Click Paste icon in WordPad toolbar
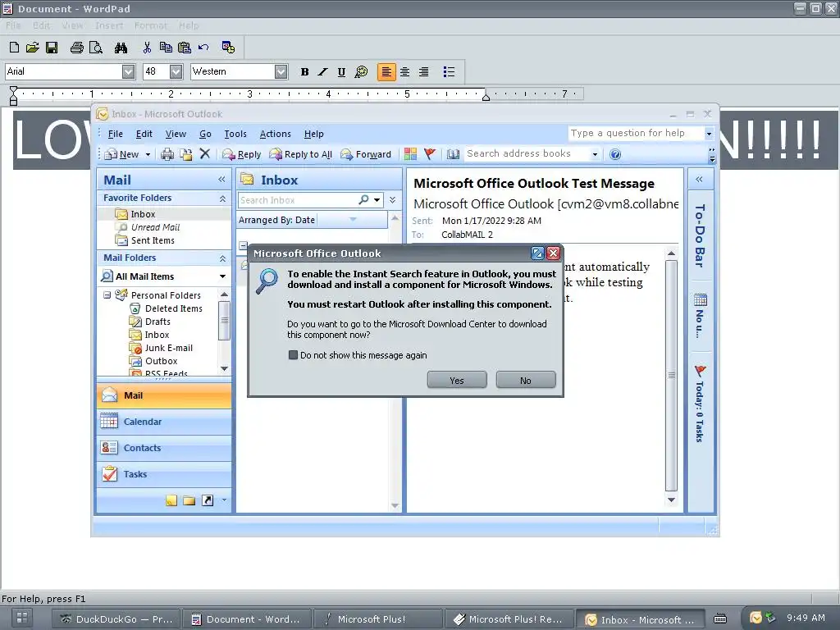 coord(185,48)
